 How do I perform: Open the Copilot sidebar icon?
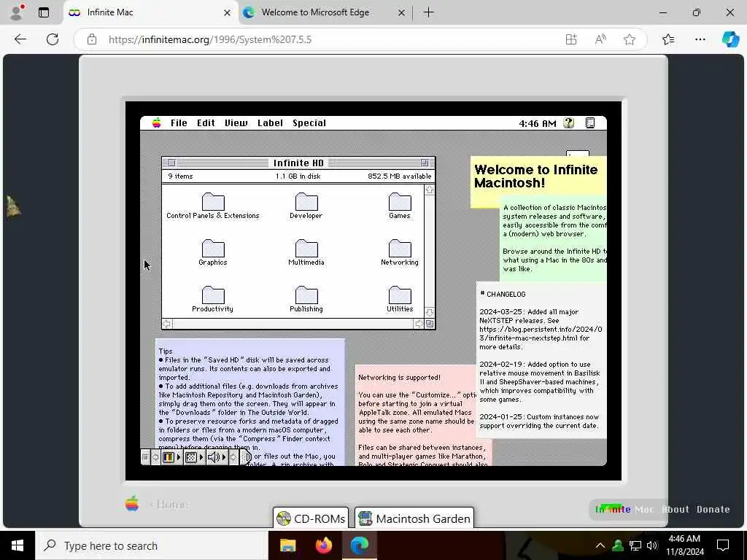[x=729, y=39]
